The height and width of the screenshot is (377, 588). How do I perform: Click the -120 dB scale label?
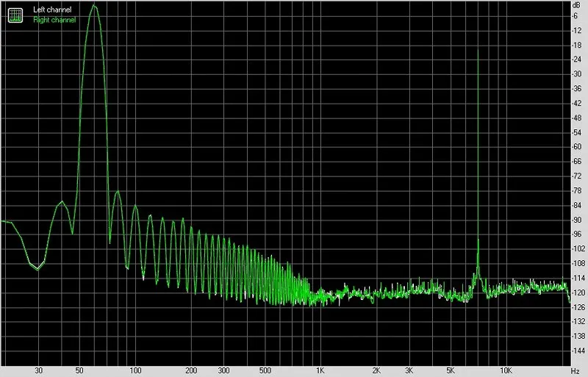pyautogui.click(x=578, y=292)
